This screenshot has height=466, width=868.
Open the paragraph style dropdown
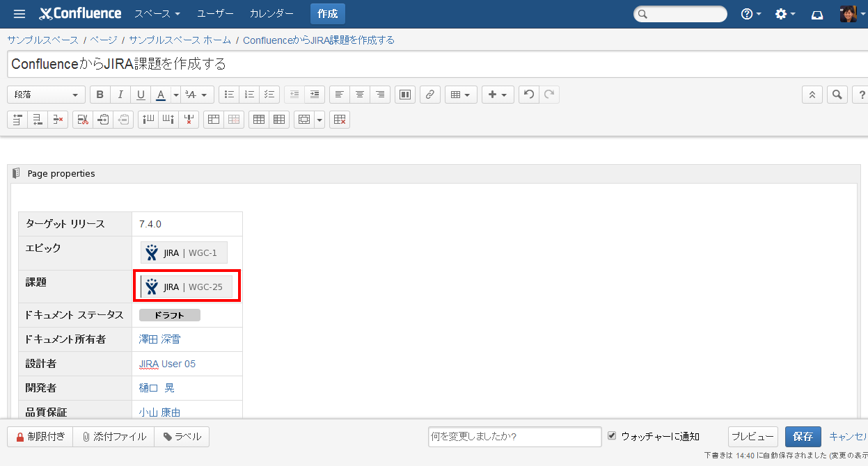click(x=47, y=95)
